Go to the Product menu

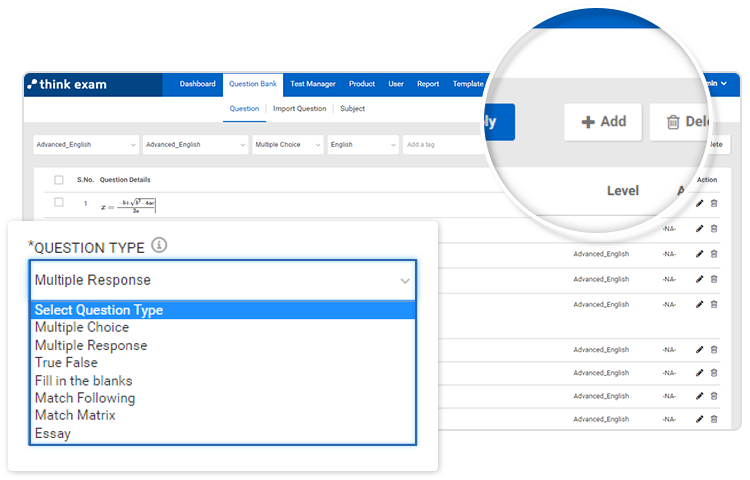(x=362, y=84)
